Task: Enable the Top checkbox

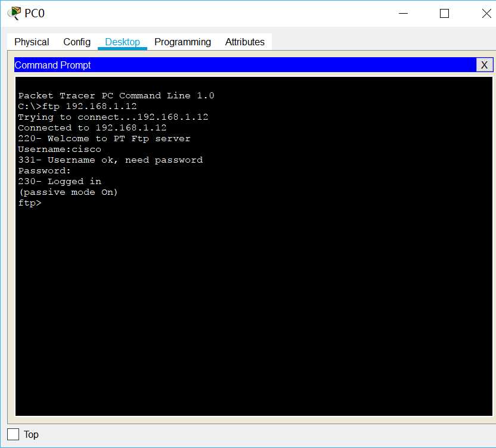Action: pos(13,434)
